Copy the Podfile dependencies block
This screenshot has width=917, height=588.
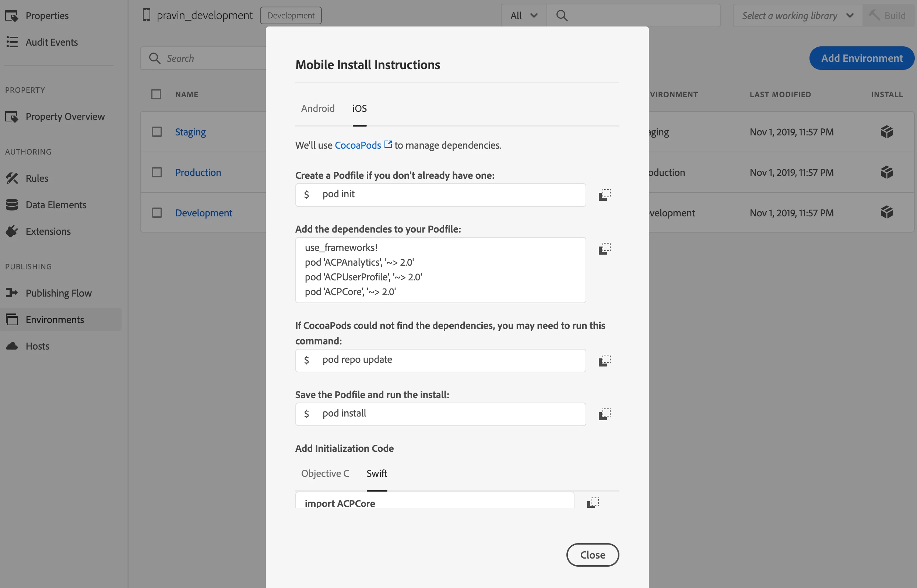coord(604,249)
